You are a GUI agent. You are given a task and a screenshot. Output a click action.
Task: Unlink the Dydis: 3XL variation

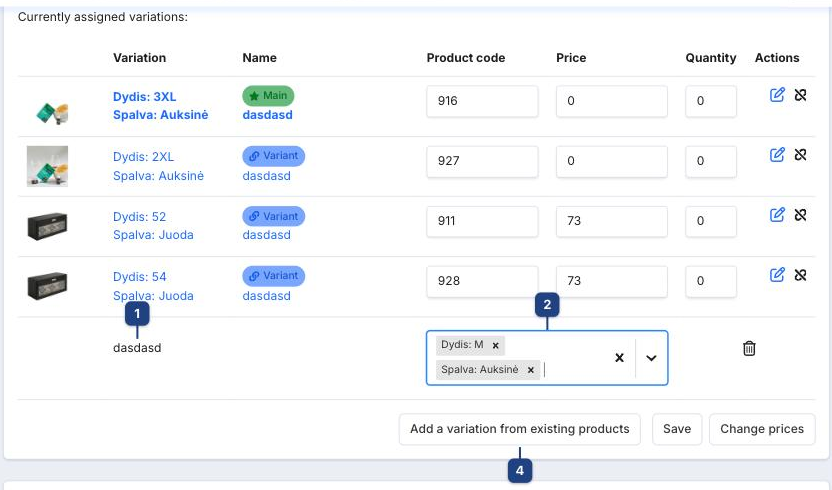tap(800, 95)
